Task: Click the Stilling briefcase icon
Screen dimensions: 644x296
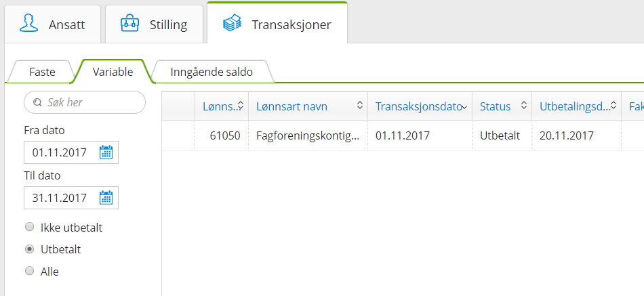Action: click(x=129, y=24)
